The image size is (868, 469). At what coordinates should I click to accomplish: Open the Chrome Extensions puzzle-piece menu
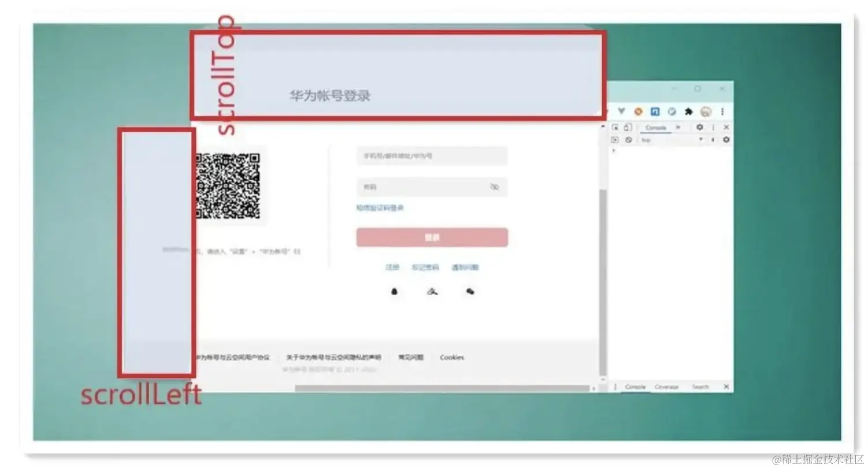coord(688,111)
